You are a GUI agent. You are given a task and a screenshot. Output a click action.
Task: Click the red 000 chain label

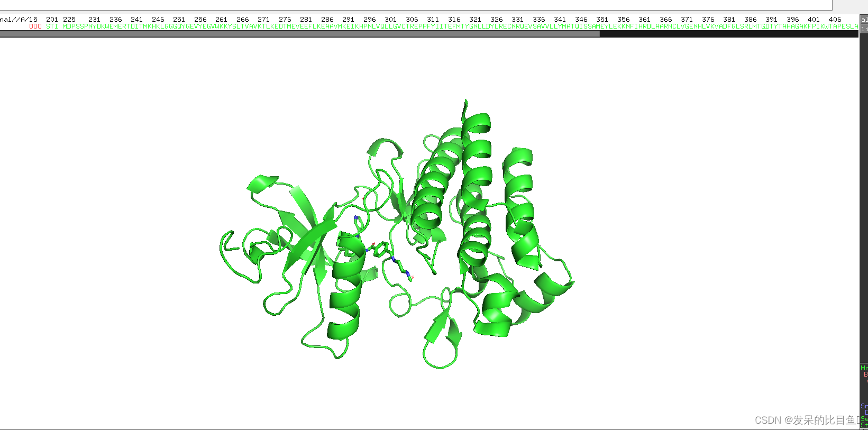coord(35,26)
